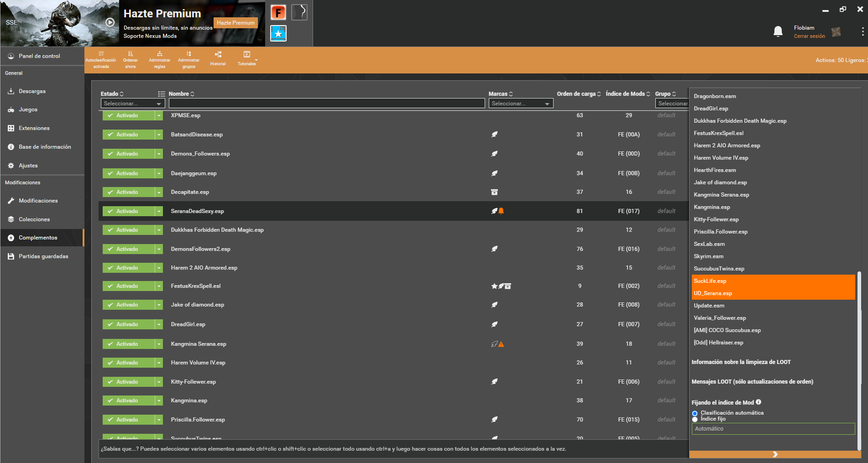Select Índice fijo radio button
This screenshot has width=868, height=463.
[695, 419]
